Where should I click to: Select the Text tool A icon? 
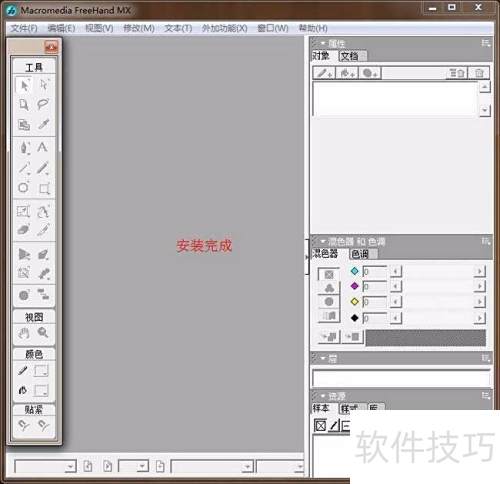(43, 147)
